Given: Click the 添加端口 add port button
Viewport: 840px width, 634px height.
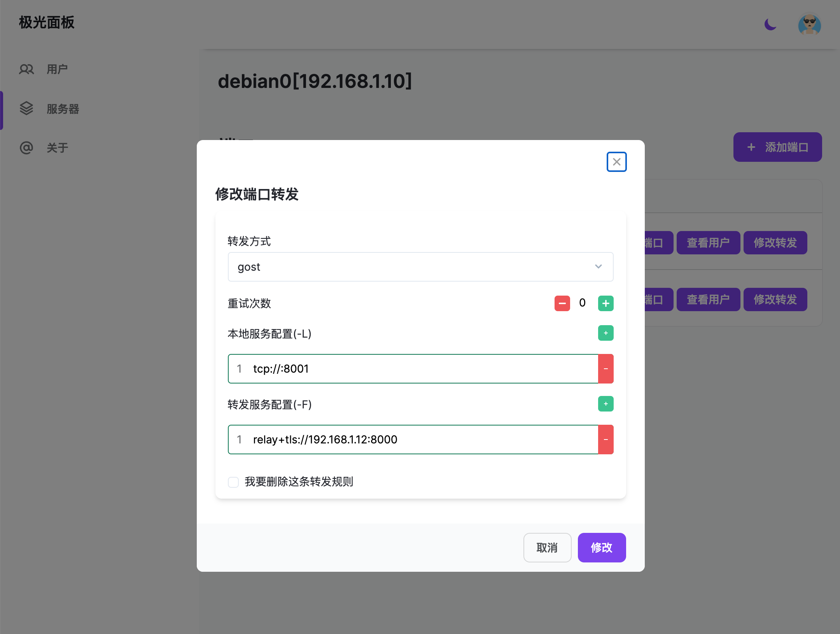Looking at the screenshot, I should point(777,147).
